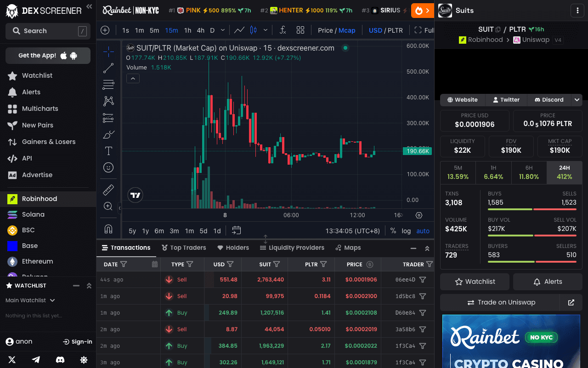Add pair via the Watchlist button
Viewport: 588px width, 368px height.
[475, 282]
